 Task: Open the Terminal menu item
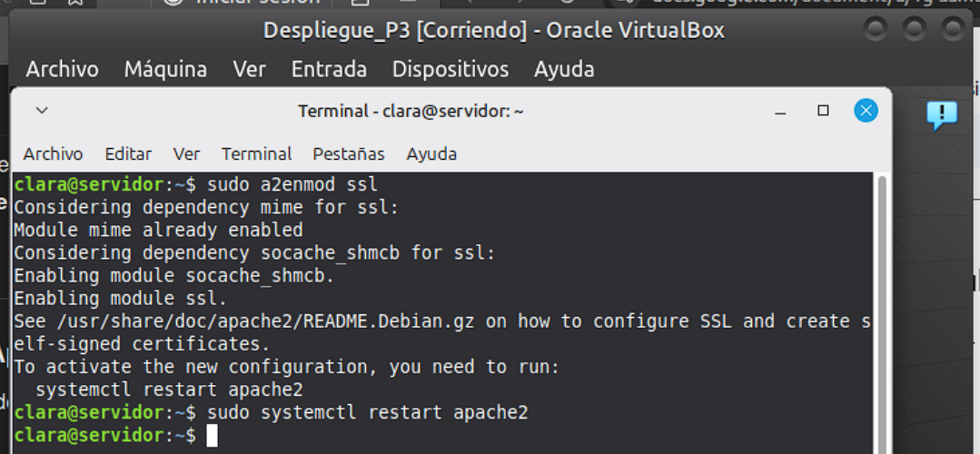(257, 153)
